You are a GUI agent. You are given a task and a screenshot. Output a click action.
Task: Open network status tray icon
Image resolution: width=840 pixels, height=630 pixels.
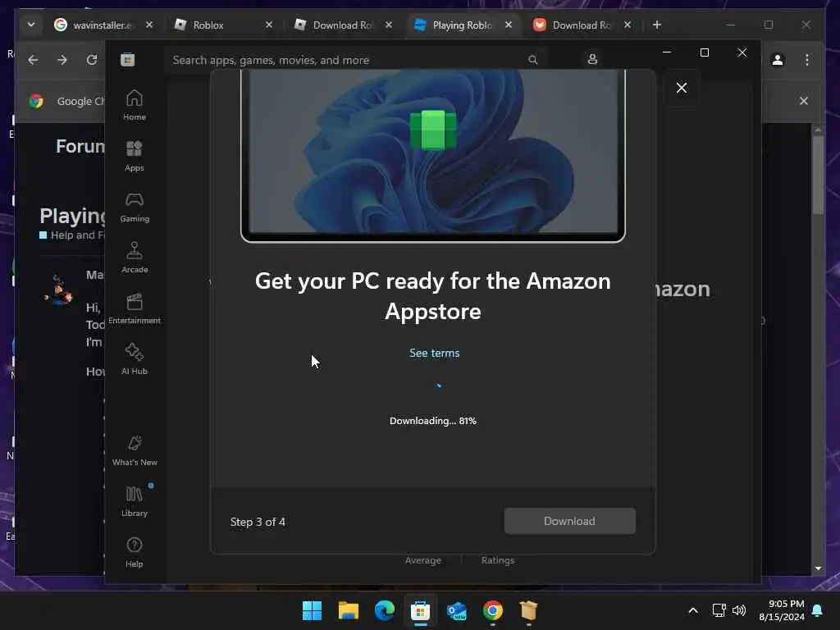pyautogui.click(x=719, y=610)
